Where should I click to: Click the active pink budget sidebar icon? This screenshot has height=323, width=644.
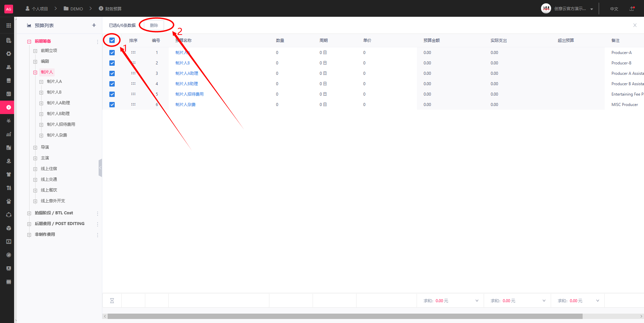[x=9, y=107]
